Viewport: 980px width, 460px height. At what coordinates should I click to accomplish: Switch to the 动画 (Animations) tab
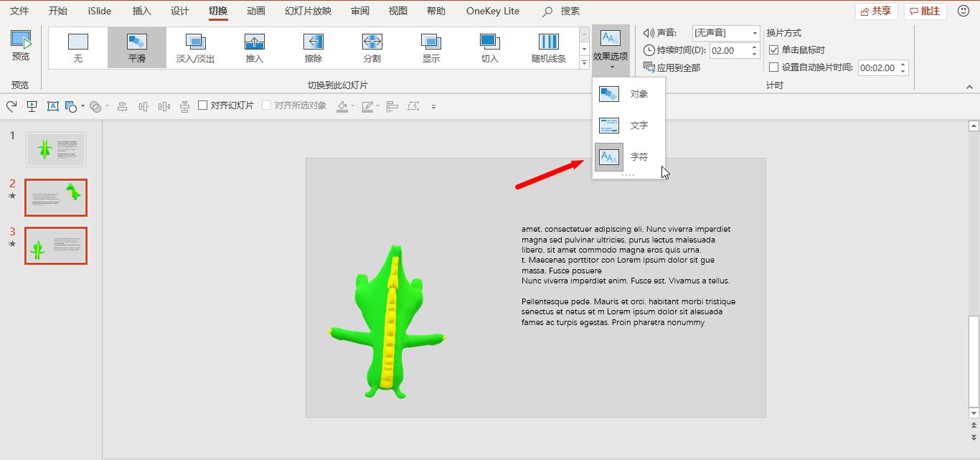coord(256,11)
